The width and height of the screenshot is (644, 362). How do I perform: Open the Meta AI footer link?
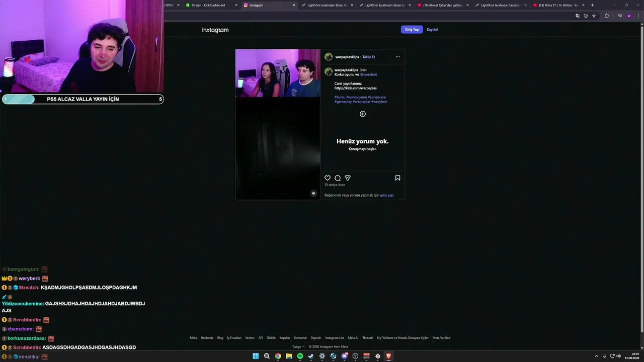353,338
